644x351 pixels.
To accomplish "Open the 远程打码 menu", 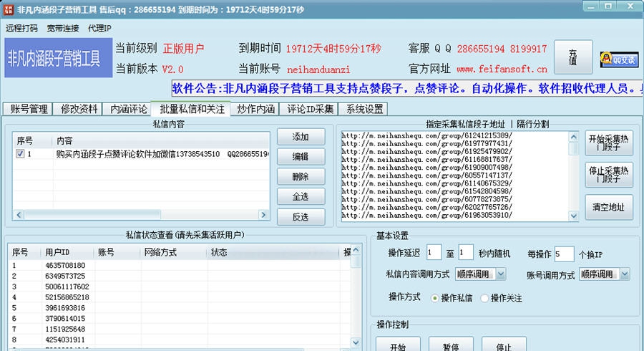I will click(x=21, y=29).
